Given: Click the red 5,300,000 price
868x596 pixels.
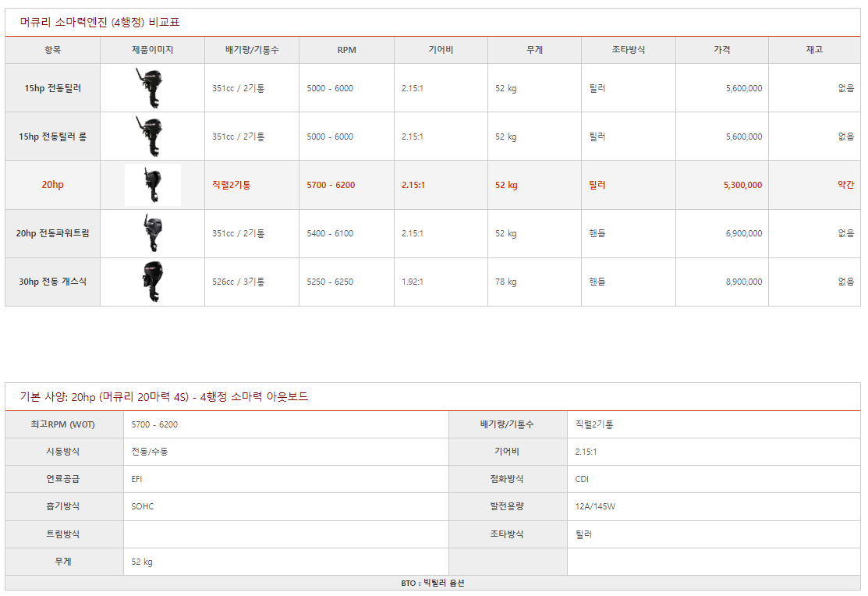Looking at the screenshot, I should click(x=743, y=185).
